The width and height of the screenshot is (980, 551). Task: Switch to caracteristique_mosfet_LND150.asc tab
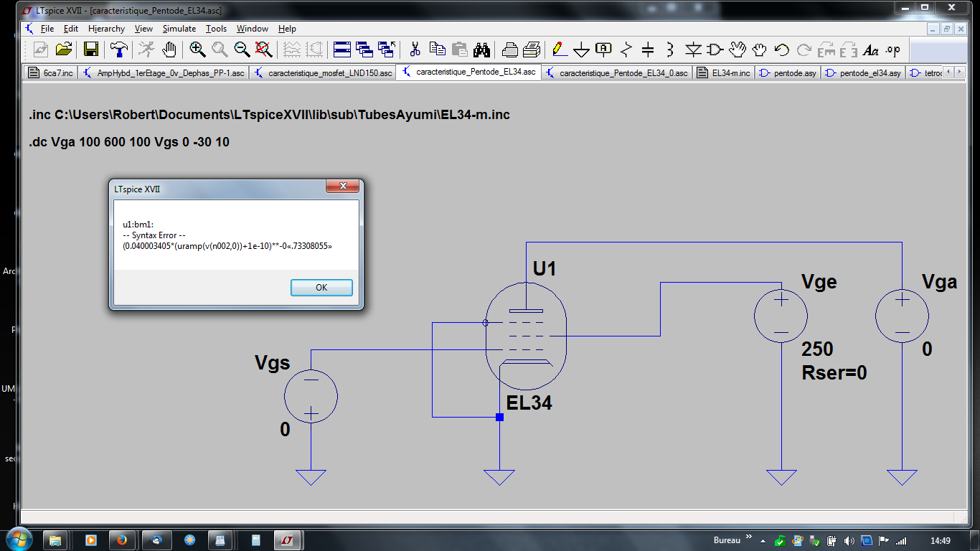tap(323, 72)
